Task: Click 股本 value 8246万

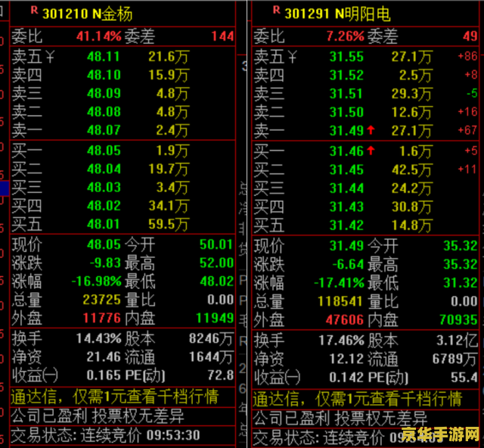Action: pyautogui.click(x=212, y=338)
